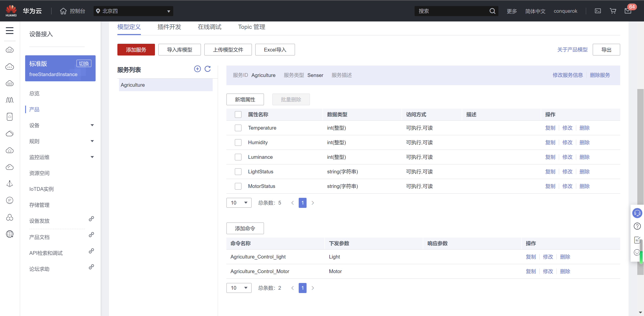Check the LightStatus property checkbox
The height and width of the screenshot is (316, 644).
pyautogui.click(x=238, y=172)
